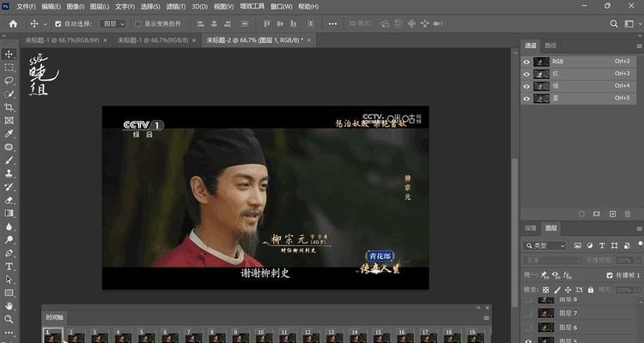The image size is (644, 343).
Task: Open the Layers panel menu
Action: pos(640,229)
